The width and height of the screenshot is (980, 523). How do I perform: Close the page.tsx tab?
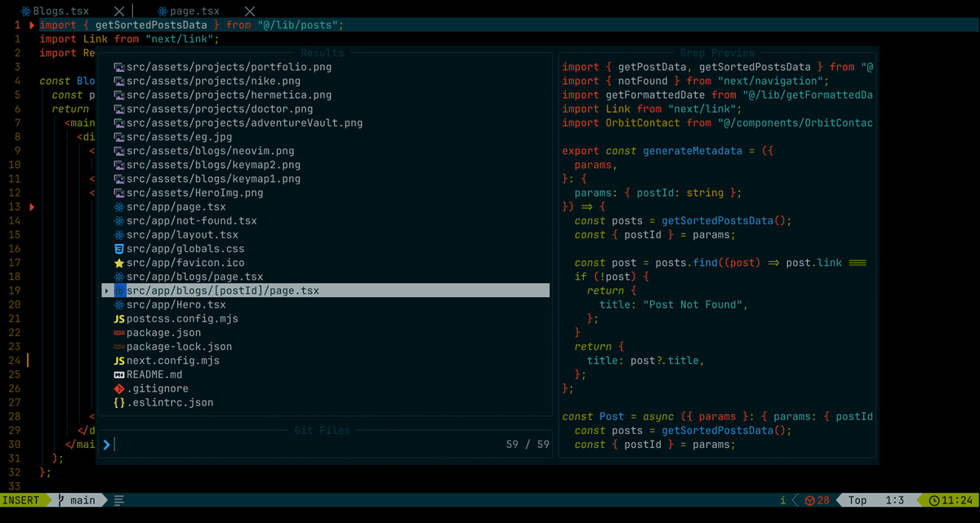(250, 11)
